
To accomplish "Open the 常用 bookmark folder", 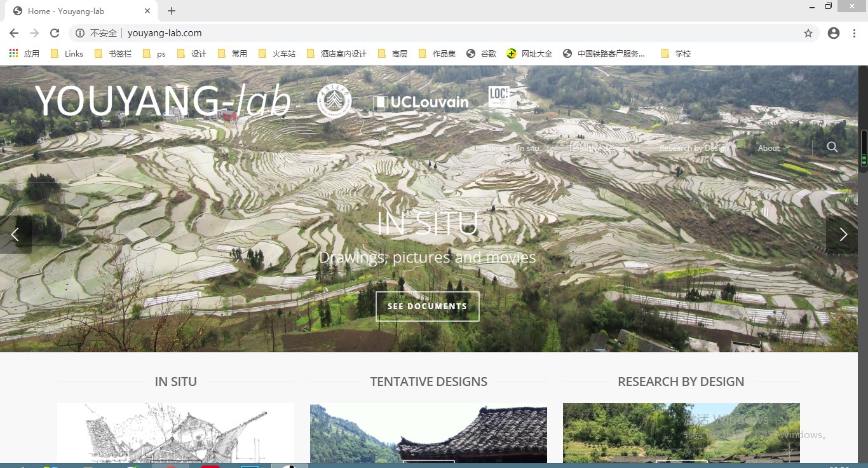I will point(232,54).
